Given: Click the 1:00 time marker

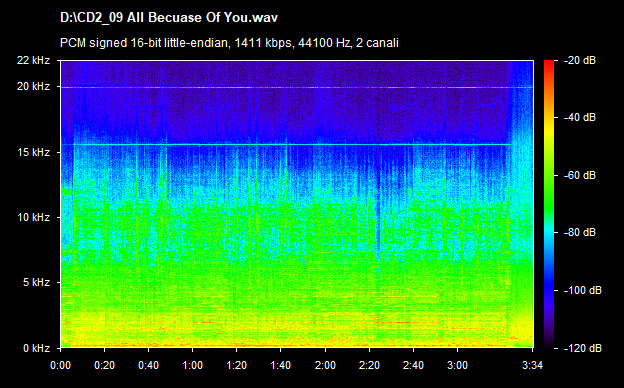Looking at the screenshot, I should pos(192,365).
